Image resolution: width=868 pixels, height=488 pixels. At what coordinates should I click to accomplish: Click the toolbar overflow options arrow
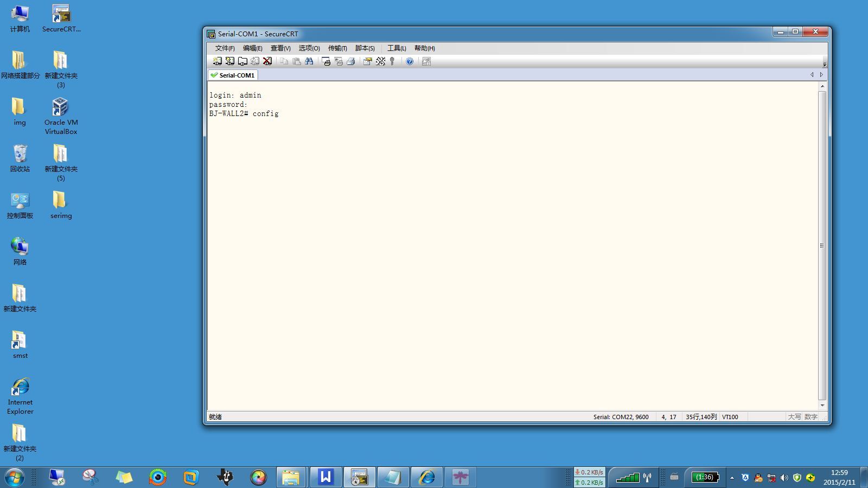(x=825, y=63)
